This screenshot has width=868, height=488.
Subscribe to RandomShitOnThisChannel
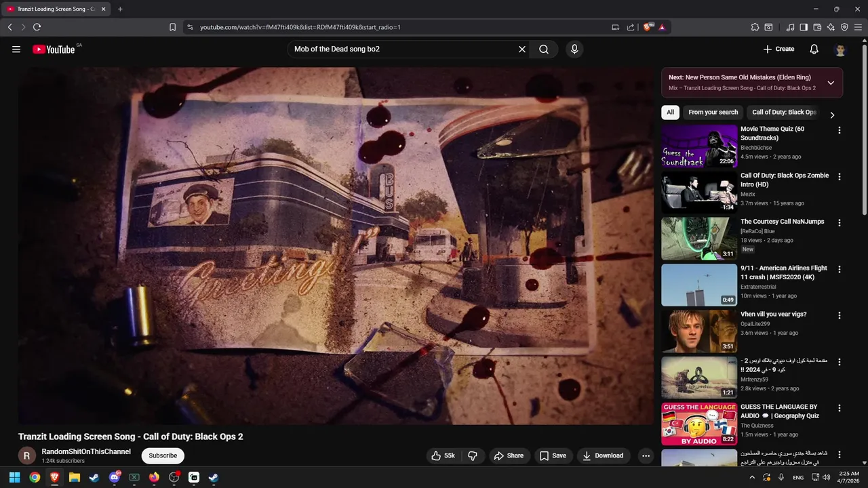point(163,455)
